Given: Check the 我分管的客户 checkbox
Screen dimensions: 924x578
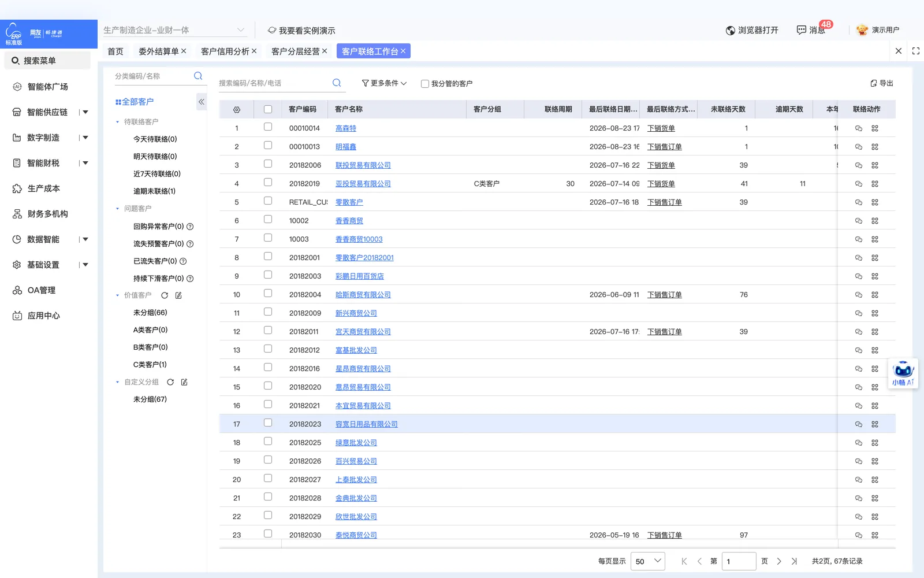Looking at the screenshot, I should point(425,84).
